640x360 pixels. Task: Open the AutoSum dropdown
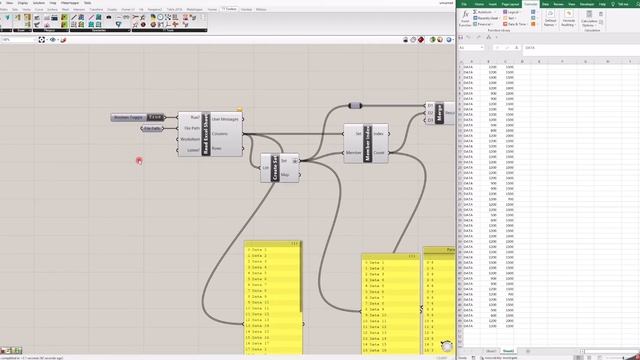(x=484, y=12)
